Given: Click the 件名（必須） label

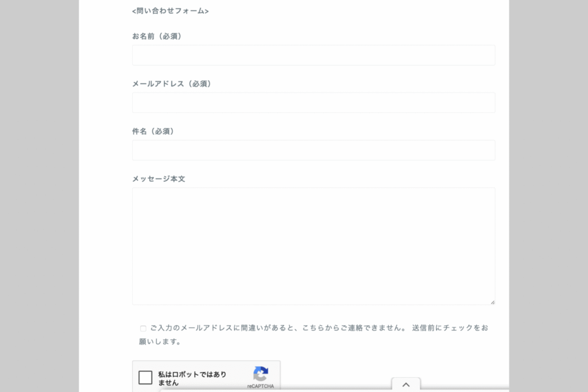Looking at the screenshot, I should tap(153, 131).
